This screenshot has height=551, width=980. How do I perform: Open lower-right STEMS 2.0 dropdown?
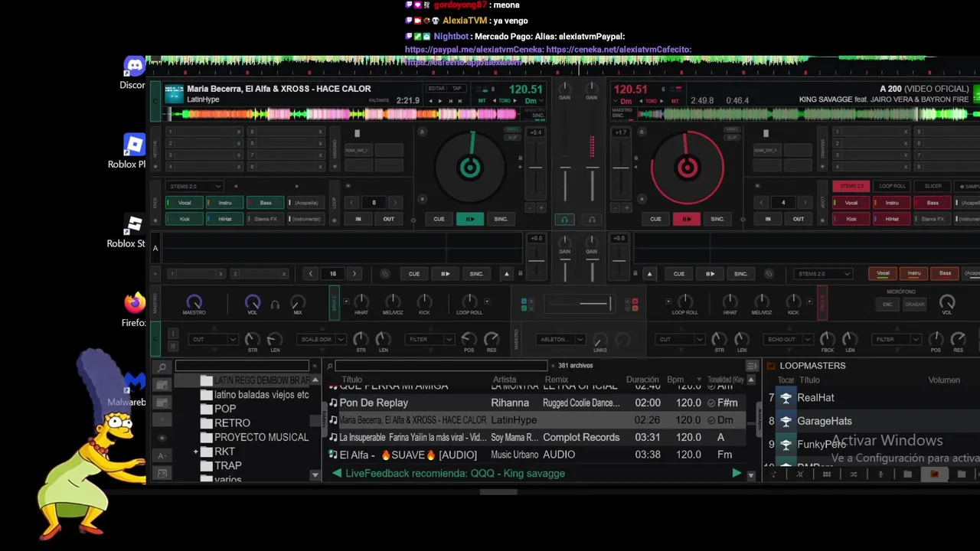click(x=823, y=274)
